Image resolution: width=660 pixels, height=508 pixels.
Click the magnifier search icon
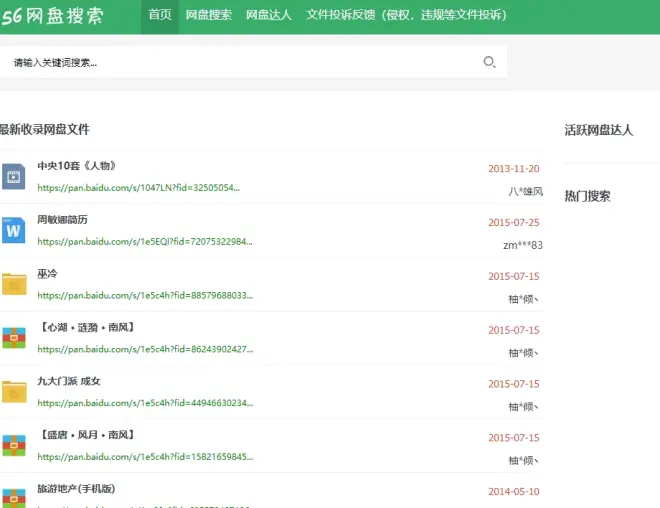click(x=489, y=62)
